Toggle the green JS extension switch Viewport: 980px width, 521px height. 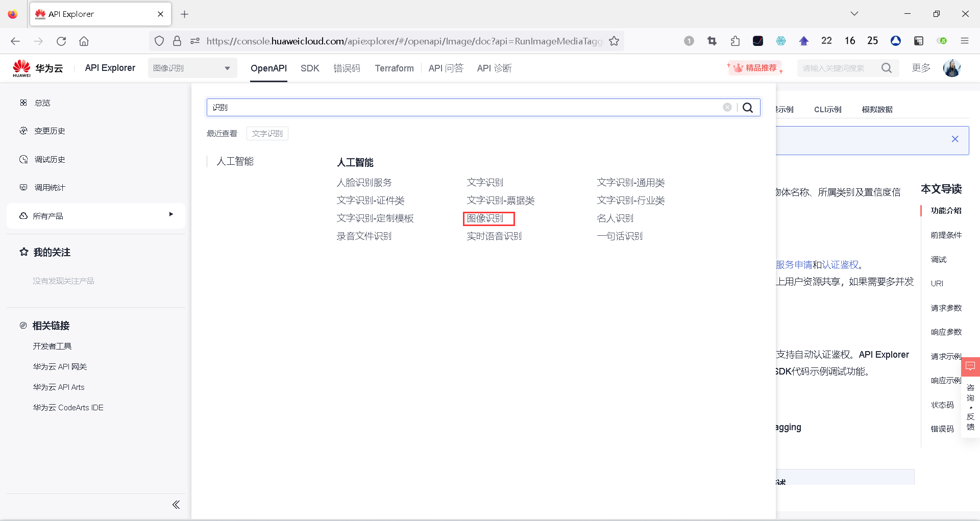pos(942,41)
